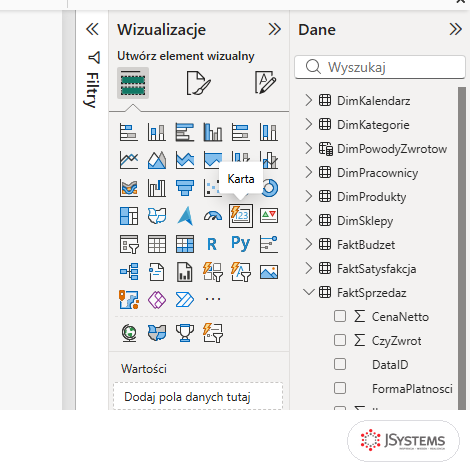Select the funnel chart visual
470x472 pixels.
point(185,188)
